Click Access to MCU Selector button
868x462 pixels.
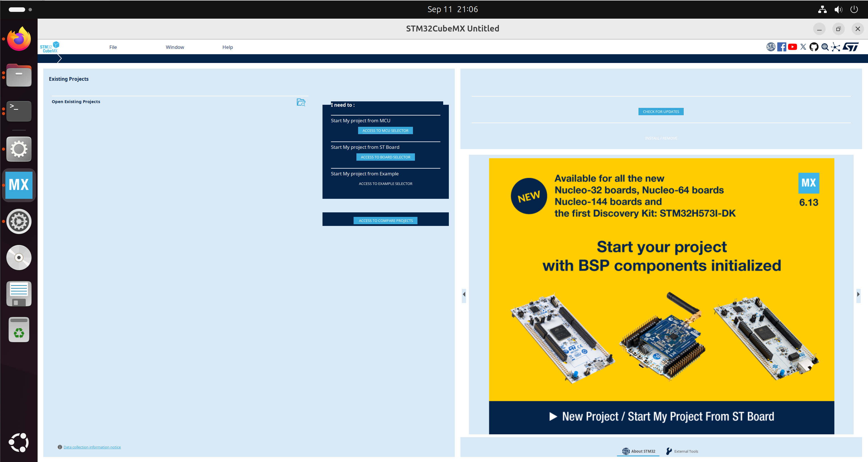(385, 131)
